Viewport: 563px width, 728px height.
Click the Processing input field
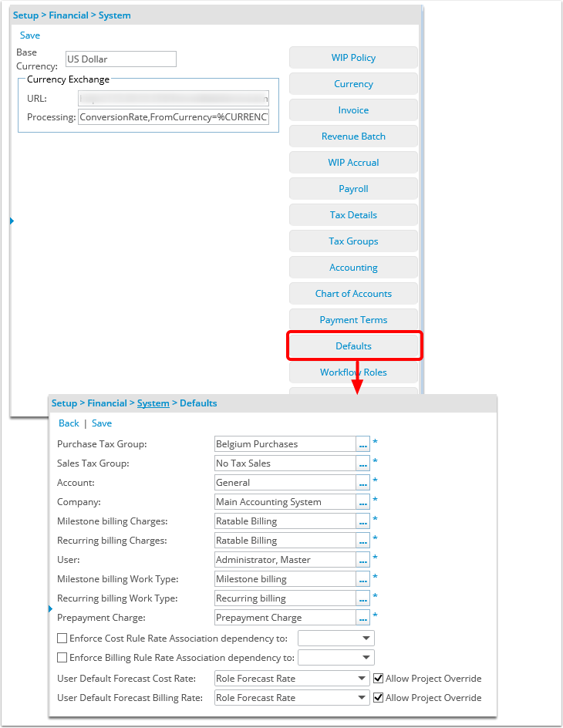174,117
